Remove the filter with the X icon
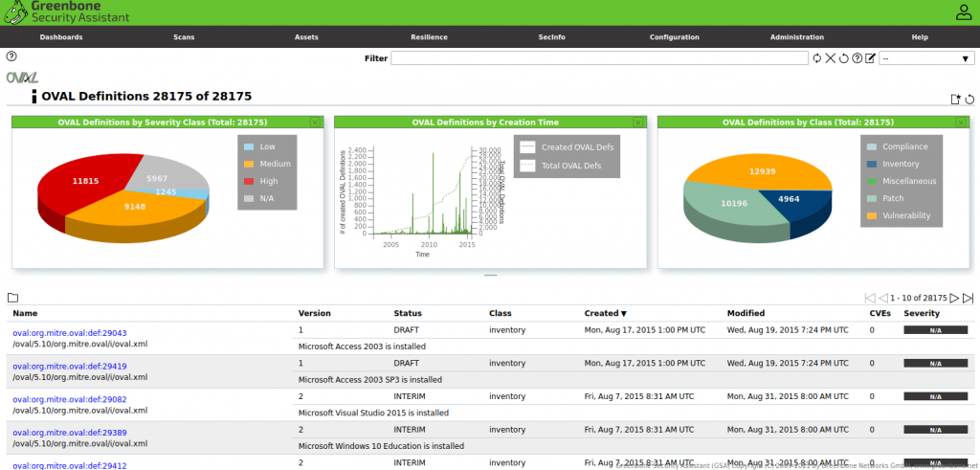 [831, 58]
